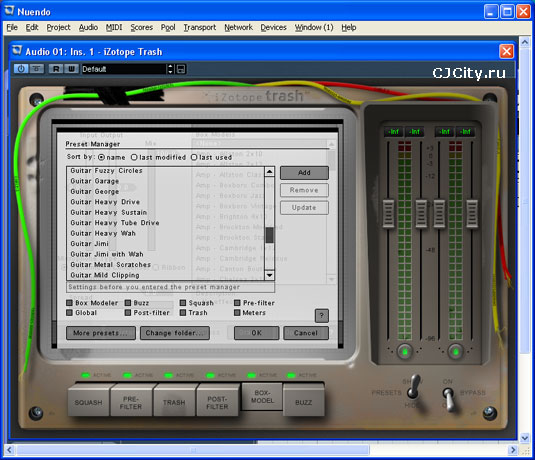
Task: Click the preset description text field
Action: pyautogui.click(x=170, y=287)
